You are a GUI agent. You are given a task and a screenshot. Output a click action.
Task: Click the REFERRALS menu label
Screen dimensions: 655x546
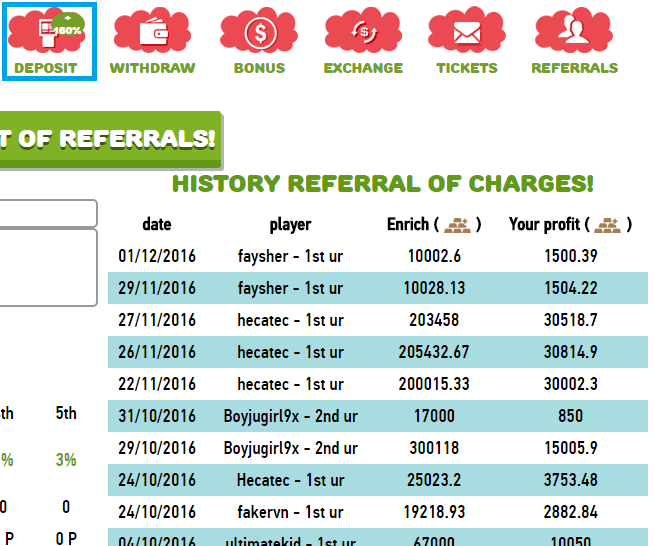pos(574,68)
